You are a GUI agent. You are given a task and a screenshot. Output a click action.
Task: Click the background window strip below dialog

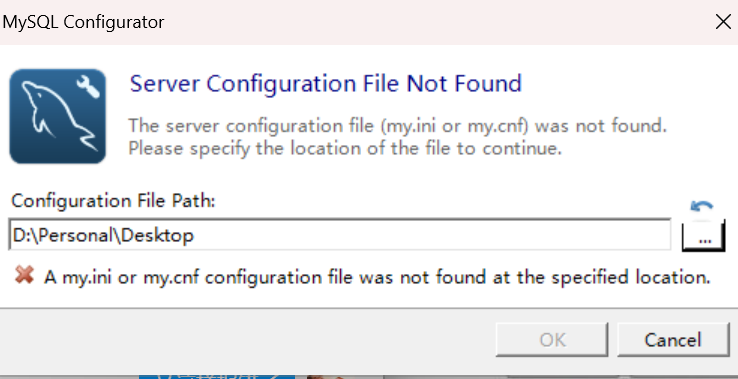coord(518,377)
